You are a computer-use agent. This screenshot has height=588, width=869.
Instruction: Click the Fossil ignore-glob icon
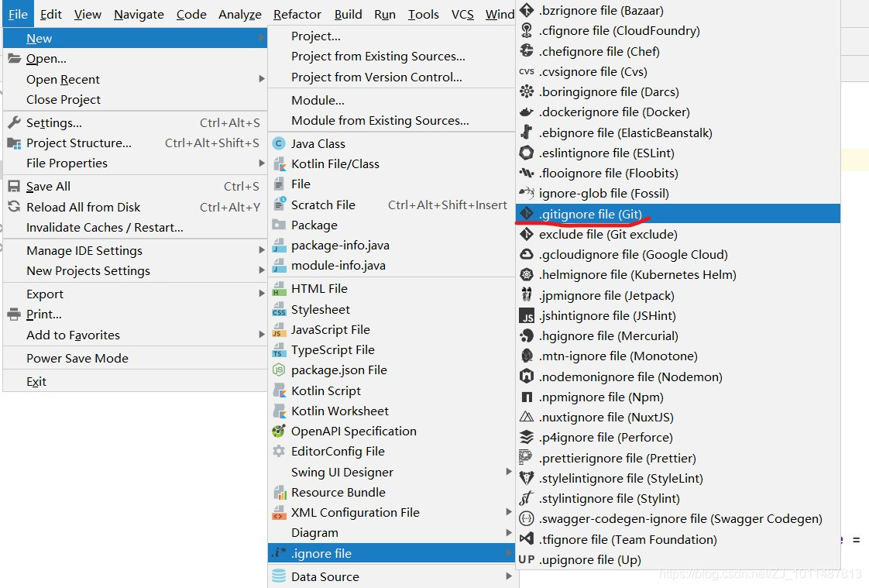(526, 193)
